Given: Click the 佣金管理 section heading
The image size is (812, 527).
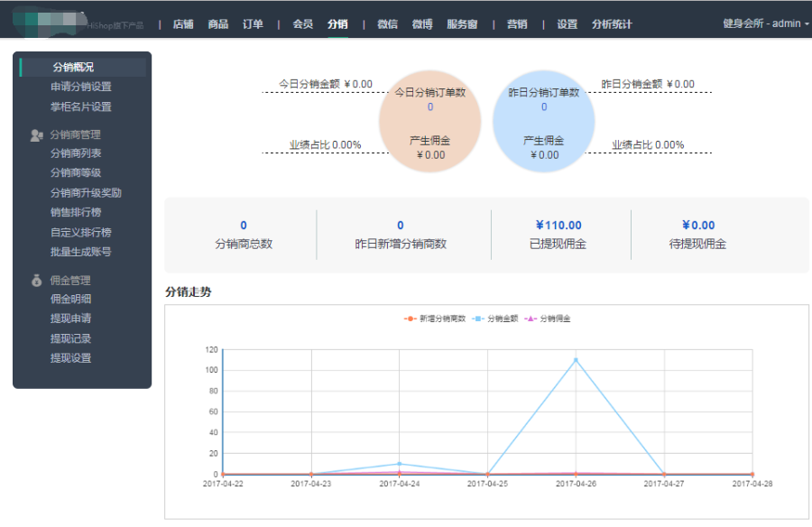Looking at the screenshot, I should coord(69,281).
